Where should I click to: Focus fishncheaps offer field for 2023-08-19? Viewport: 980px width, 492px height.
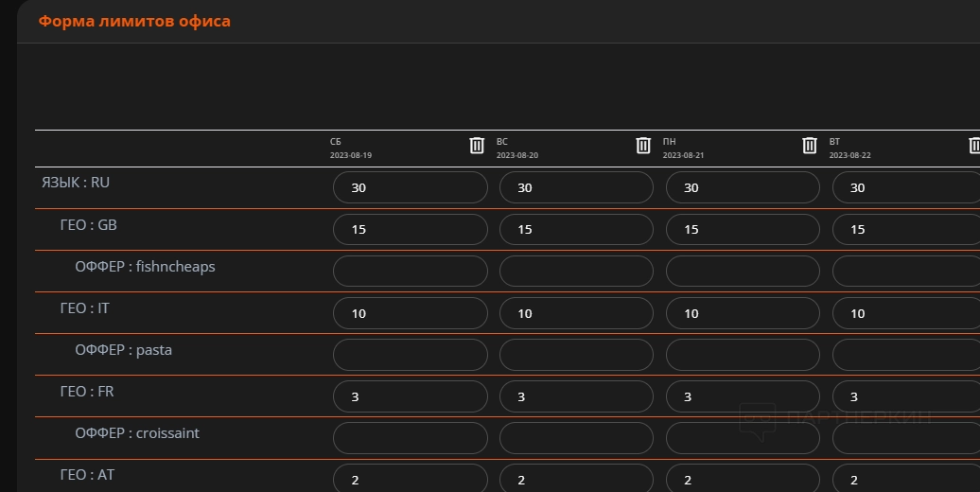pos(410,271)
